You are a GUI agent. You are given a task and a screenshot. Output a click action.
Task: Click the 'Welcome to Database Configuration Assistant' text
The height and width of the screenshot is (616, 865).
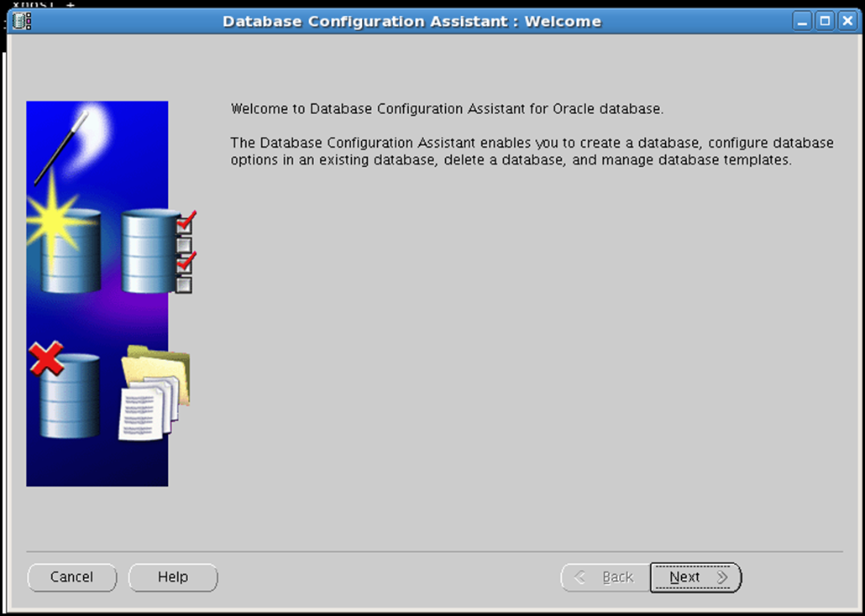447,108
